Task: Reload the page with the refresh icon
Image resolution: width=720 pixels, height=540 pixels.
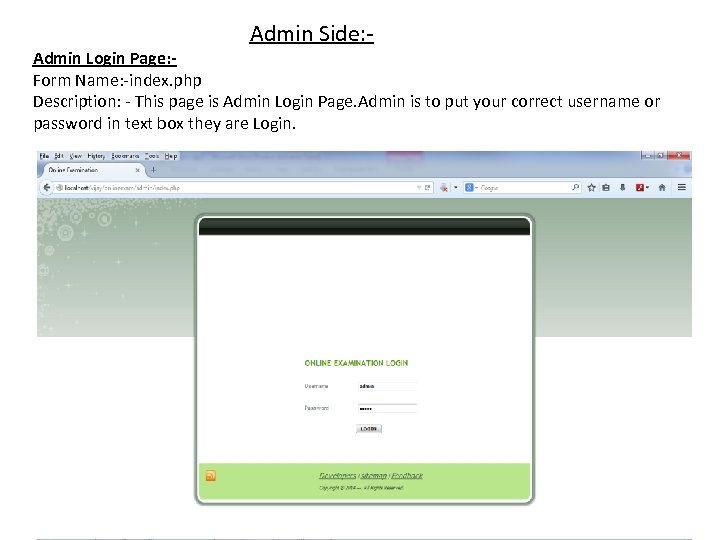Action: click(x=428, y=187)
